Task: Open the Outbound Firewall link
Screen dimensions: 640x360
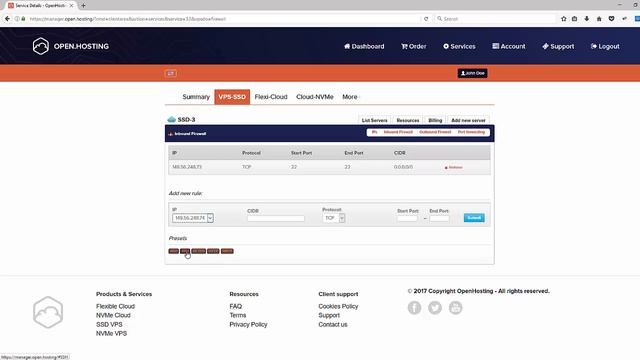Action: pyautogui.click(x=435, y=132)
